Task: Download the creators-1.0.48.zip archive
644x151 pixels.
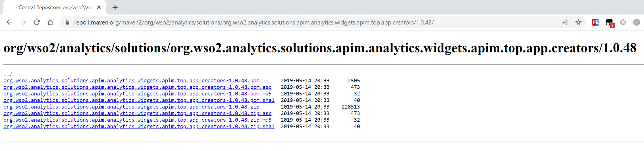Action: pyautogui.click(x=131, y=107)
